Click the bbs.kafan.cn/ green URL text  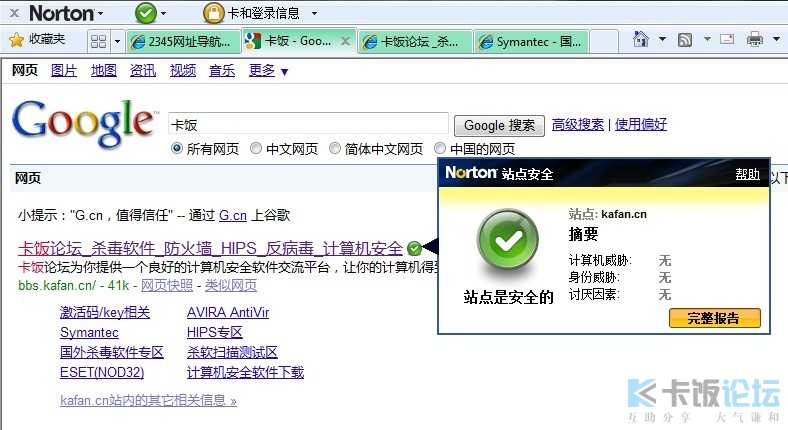click(57, 285)
